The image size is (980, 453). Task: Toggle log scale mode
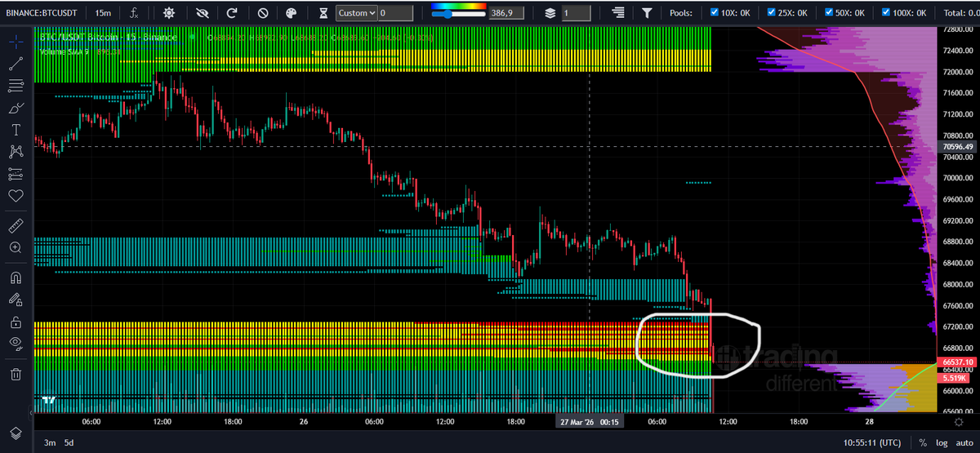[941, 443]
